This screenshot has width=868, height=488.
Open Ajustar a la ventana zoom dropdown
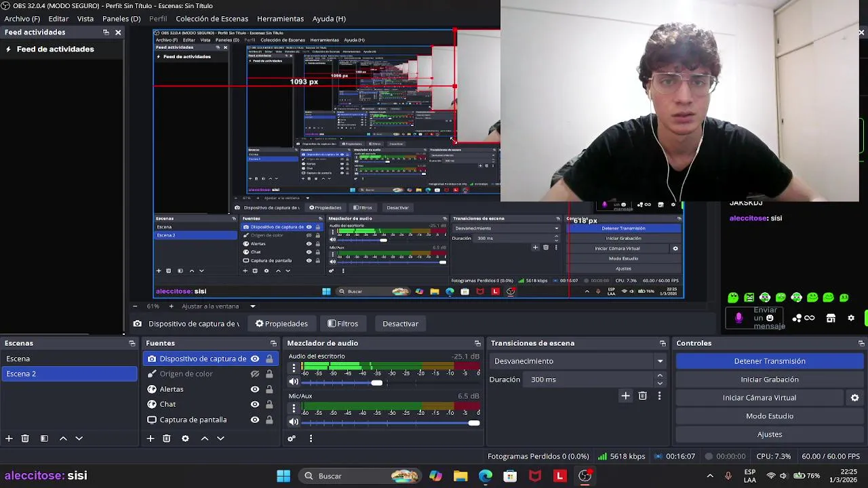click(218, 306)
